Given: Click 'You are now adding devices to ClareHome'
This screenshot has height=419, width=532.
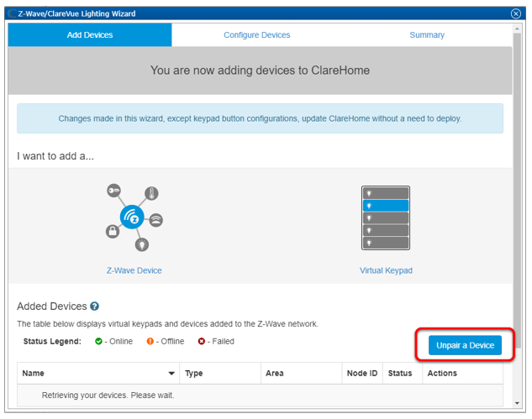Looking at the screenshot, I should 260,71.
